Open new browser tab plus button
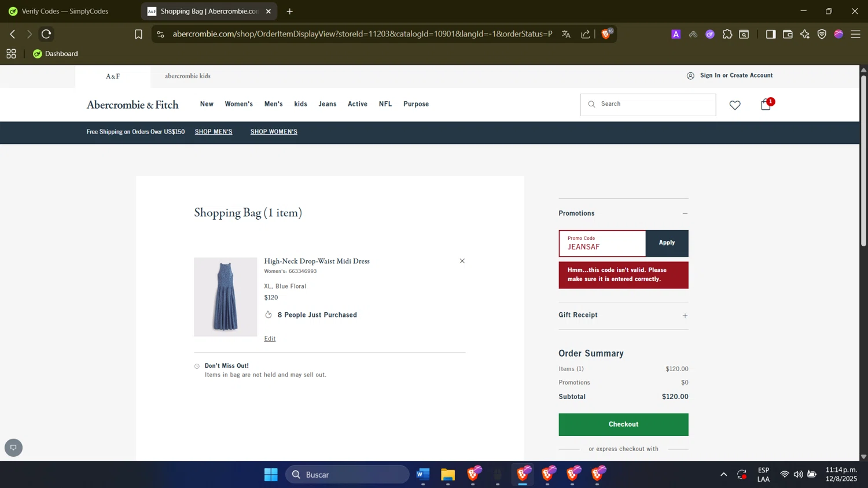Image resolution: width=868 pixels, height=488 pixels. [x=290, y=11]
